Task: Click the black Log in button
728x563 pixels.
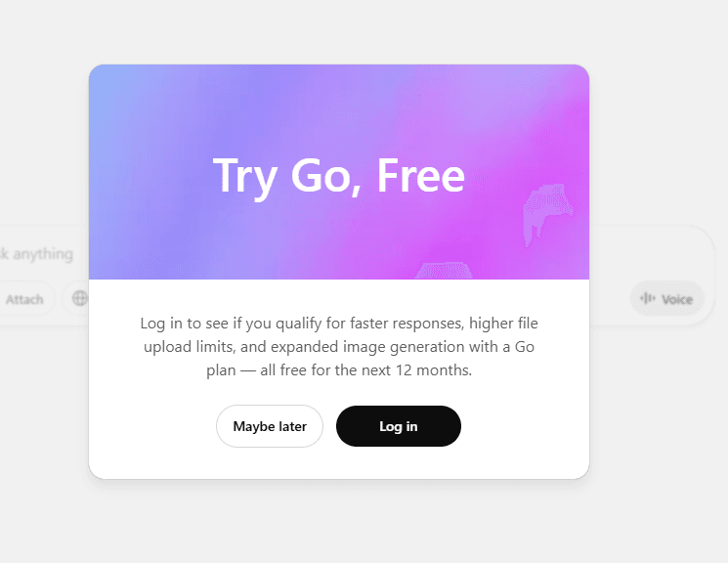Action: 399,426
